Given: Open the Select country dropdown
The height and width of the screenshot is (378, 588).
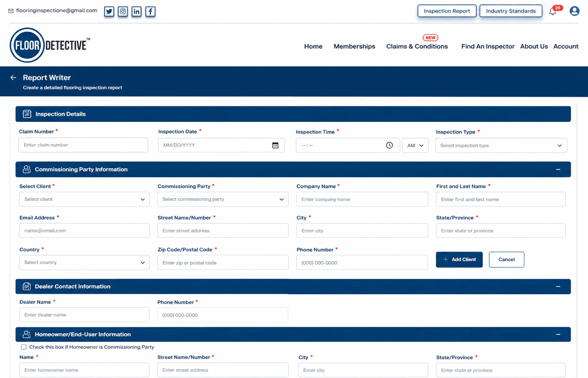Looking at the screenshot, I should (x=84, y=263).
